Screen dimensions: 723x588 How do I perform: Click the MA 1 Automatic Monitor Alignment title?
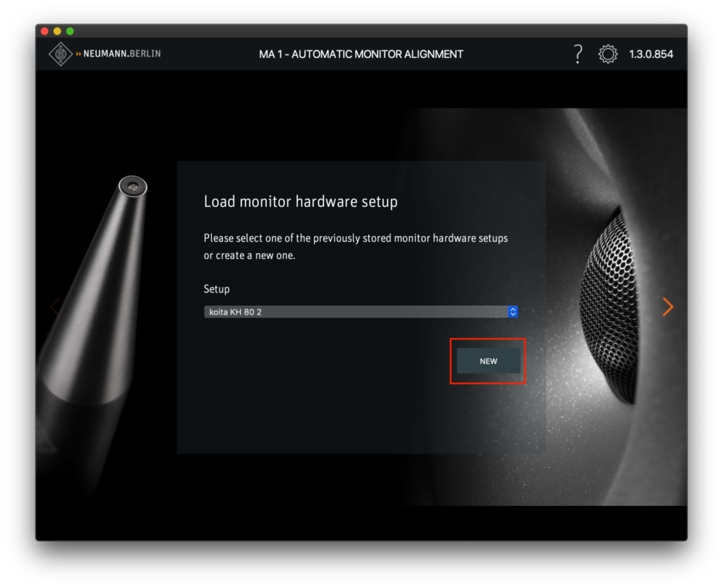[x=361, y=54]
